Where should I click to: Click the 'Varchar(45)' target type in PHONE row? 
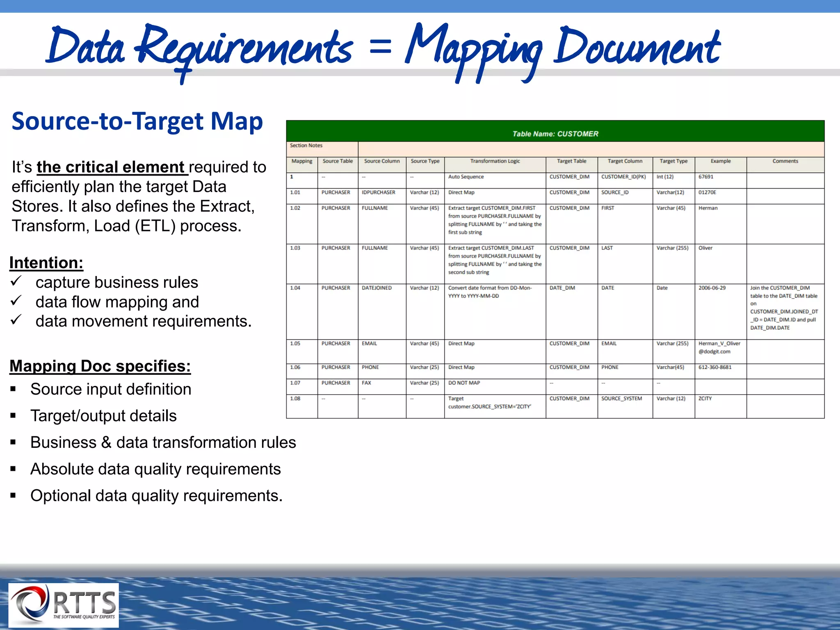point(673,371)
